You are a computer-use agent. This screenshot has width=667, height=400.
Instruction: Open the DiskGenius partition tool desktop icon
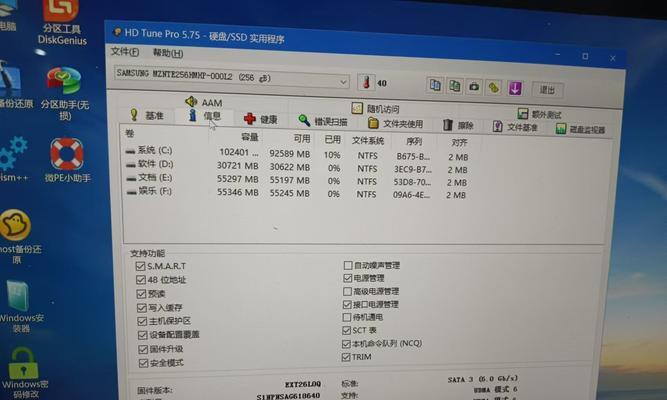pos(62,23)
